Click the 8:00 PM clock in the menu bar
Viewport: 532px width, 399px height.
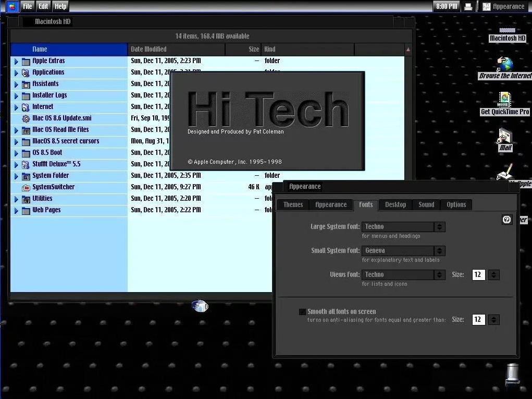click(x=446, y=6)
